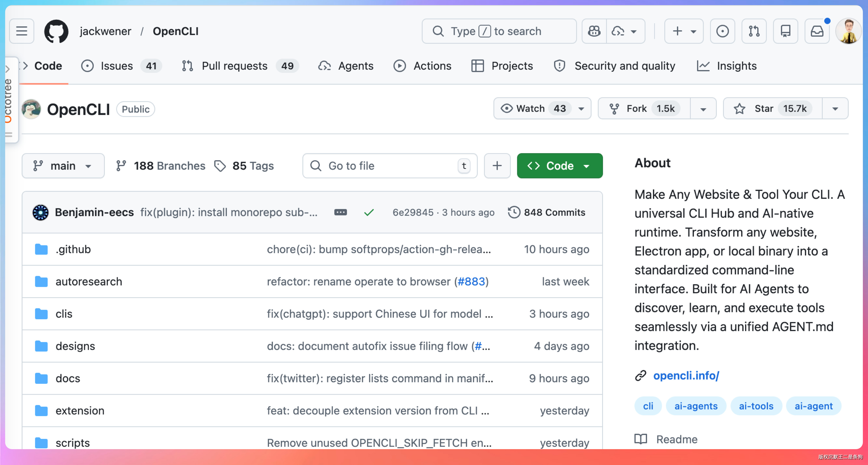Expand the green Code dropdown button

(560, 166)
